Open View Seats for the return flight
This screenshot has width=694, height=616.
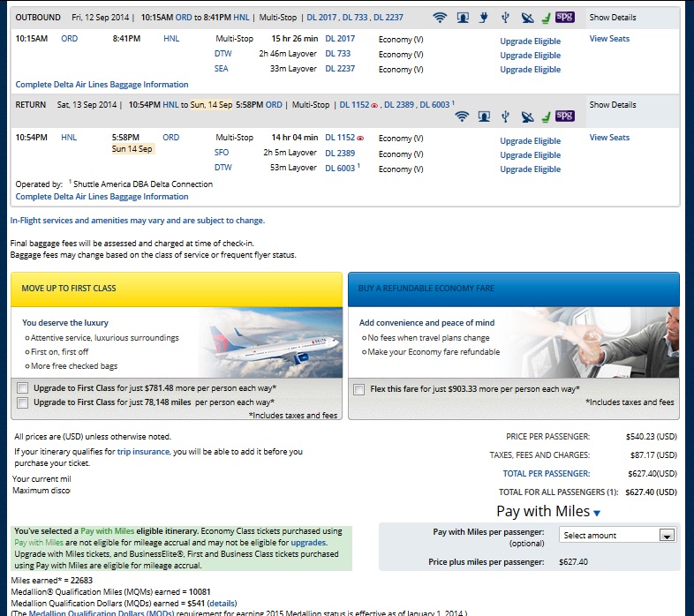[x=609, y=138]
